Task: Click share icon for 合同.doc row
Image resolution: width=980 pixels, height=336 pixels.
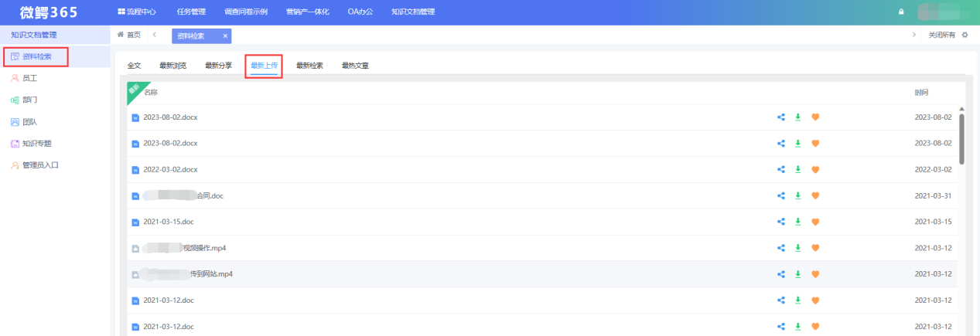Action: click(780, 195)
